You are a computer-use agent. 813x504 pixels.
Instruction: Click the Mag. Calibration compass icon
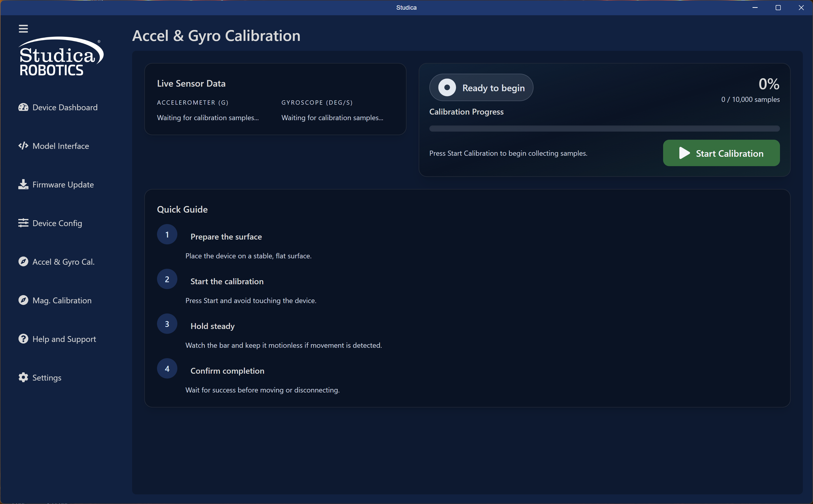click(23, 300)
